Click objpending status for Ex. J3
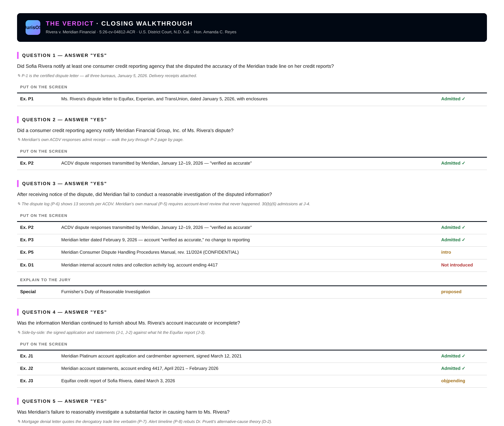The width and height of the screenshot is (504, 426). [x=453, y=381]
